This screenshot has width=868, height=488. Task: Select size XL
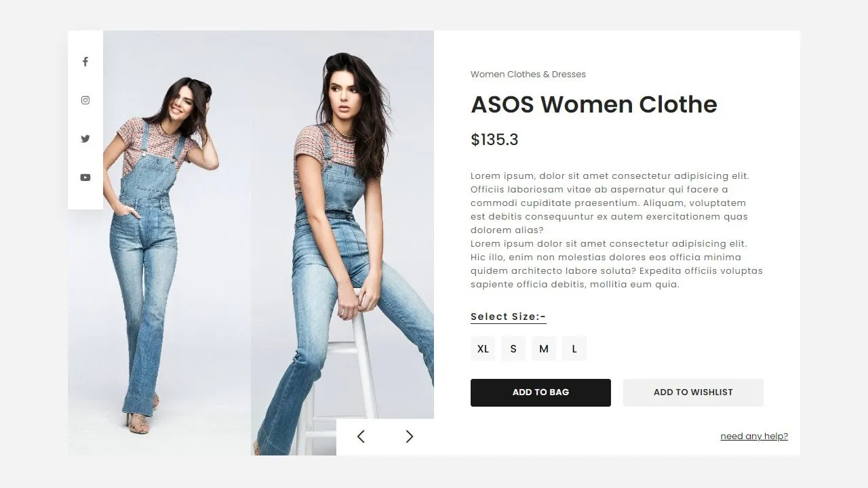click(483, 348)
